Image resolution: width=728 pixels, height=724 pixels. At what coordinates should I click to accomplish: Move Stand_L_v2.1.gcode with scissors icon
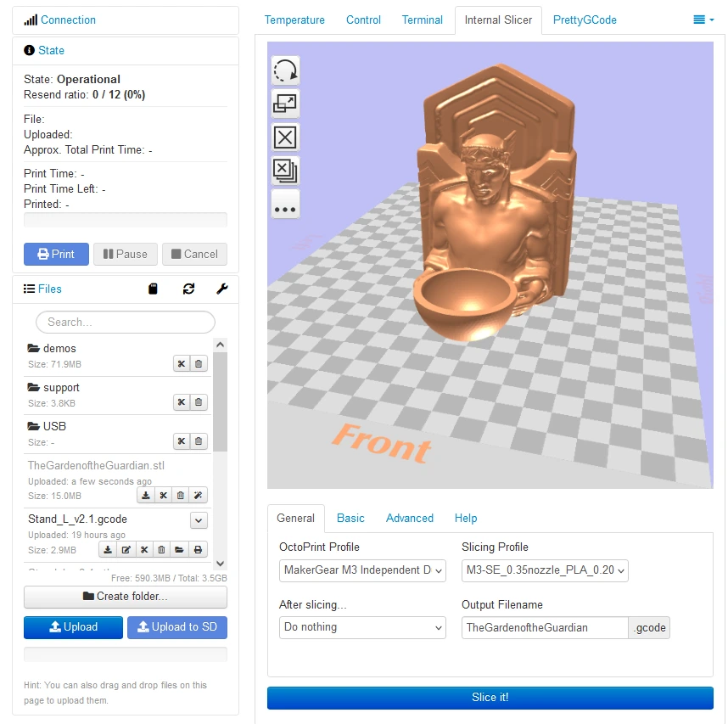pos(144,550)
